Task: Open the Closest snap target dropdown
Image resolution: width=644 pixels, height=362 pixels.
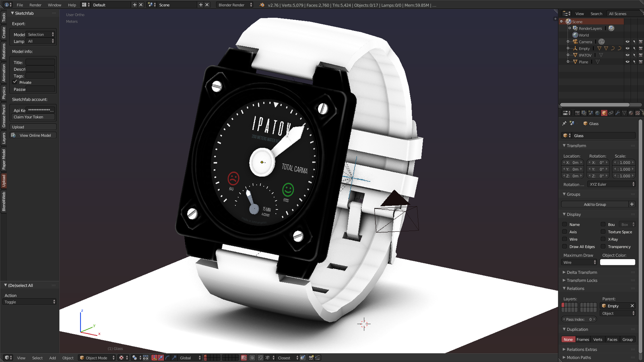Action: tap(288, 358)
